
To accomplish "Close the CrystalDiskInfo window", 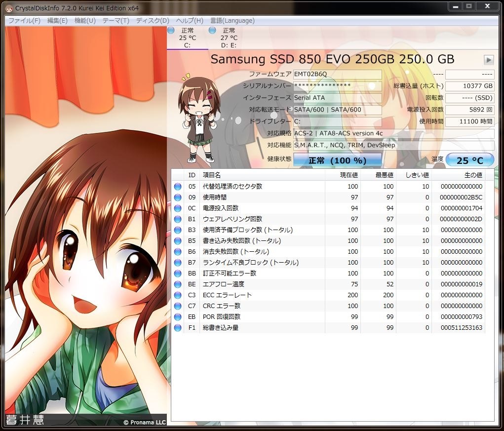I will click(487, 6).
